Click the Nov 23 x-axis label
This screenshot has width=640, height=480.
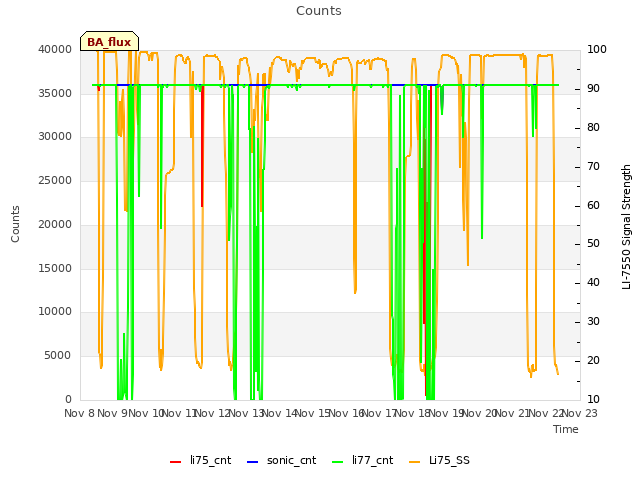point(580,413)
